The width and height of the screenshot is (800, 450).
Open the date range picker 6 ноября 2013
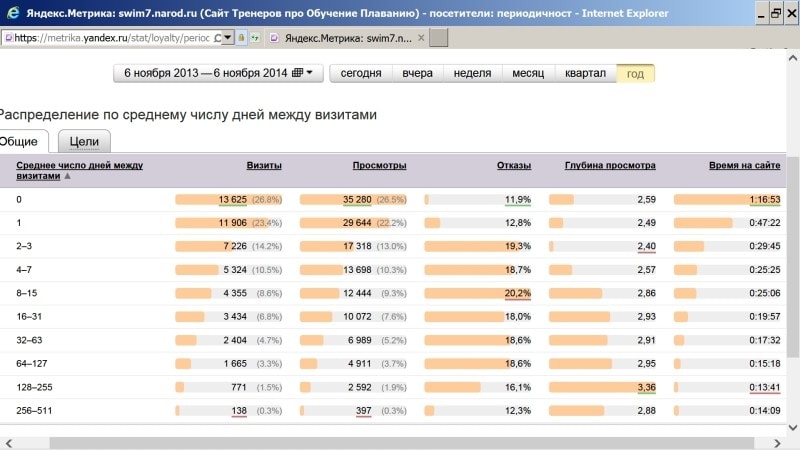pyautogui.click(x=211, y=73)
